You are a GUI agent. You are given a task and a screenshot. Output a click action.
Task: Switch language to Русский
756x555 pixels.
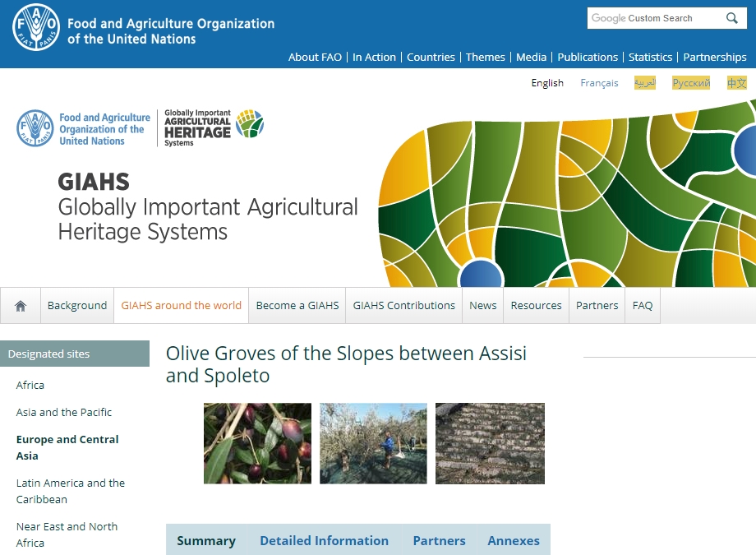coord(690,83)
